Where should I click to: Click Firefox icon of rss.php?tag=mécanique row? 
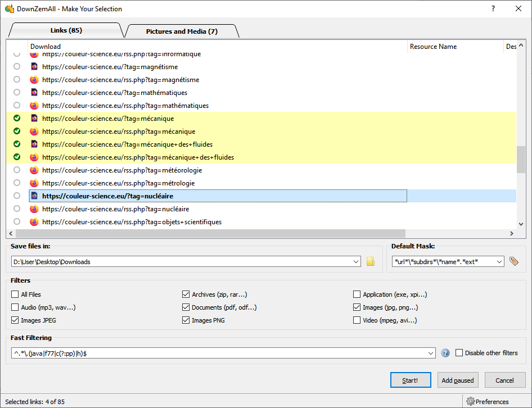(x=34, y=131)
